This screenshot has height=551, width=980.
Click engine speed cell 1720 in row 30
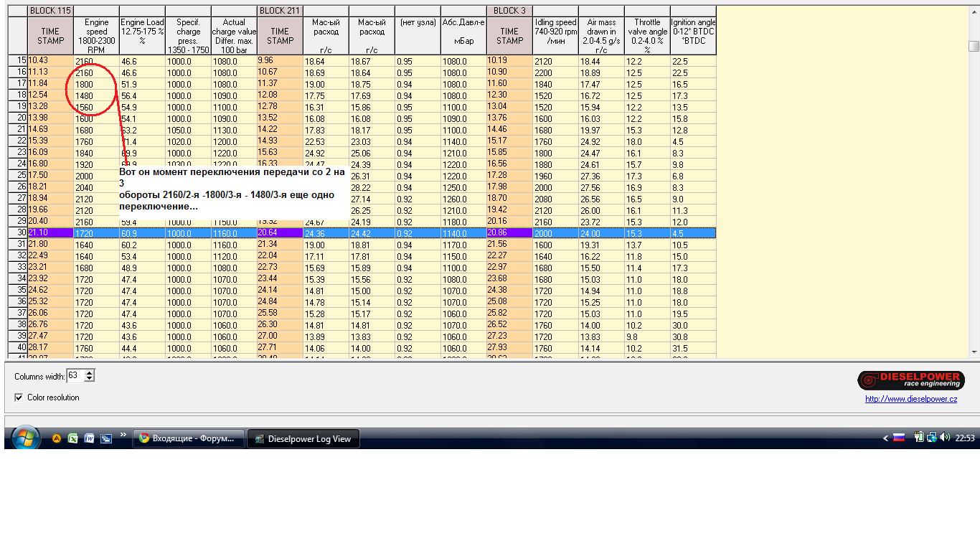[x=96, y=233]
